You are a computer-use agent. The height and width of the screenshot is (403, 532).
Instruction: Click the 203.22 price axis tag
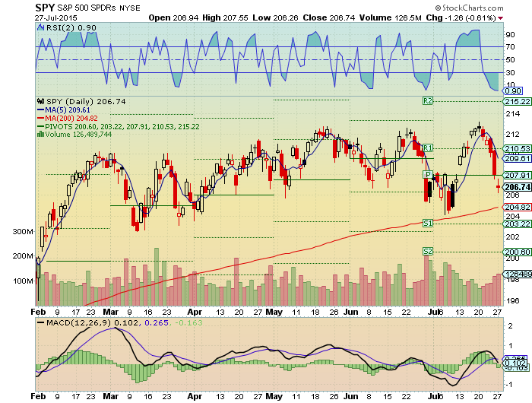518,224
